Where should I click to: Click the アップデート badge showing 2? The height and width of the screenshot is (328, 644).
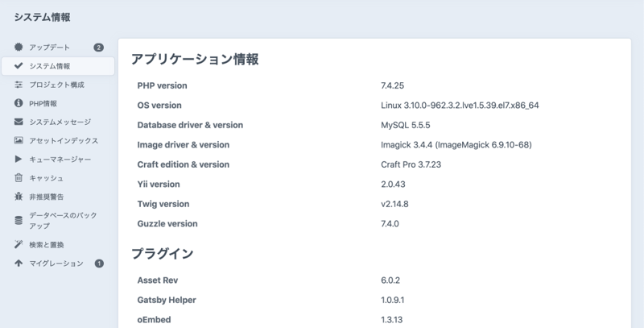pos(98,48)
